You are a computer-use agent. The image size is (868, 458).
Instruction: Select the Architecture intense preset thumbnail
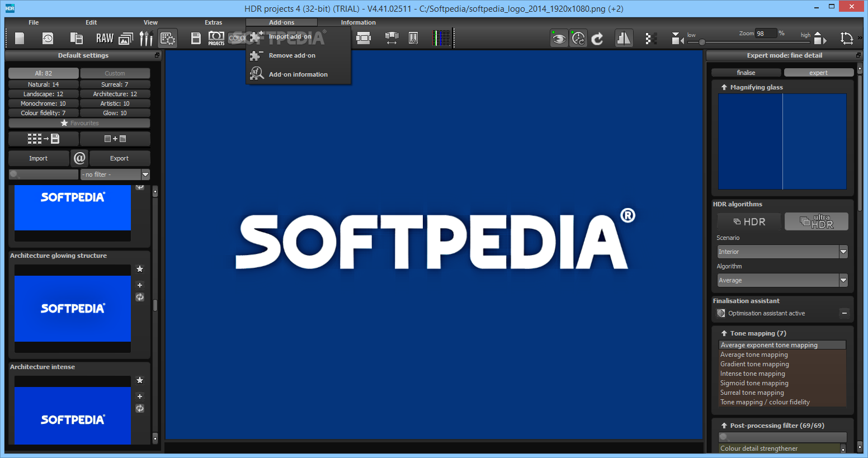coord(73,410)
